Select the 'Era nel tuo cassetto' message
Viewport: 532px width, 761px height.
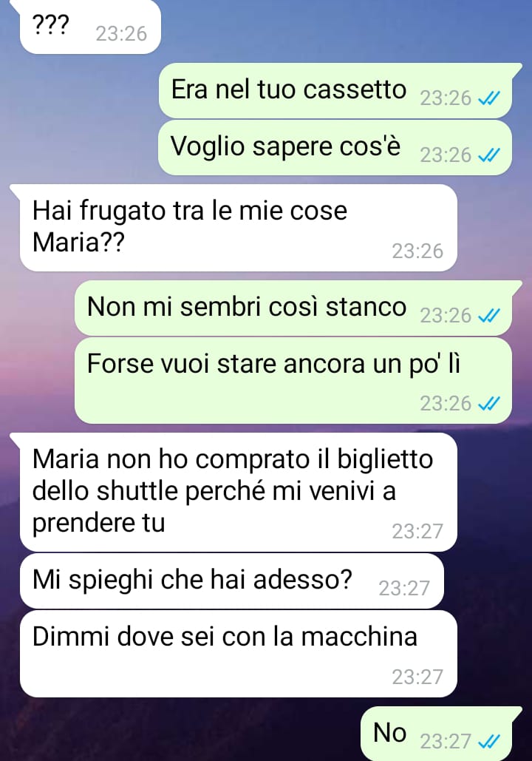(x=335, y=91)
